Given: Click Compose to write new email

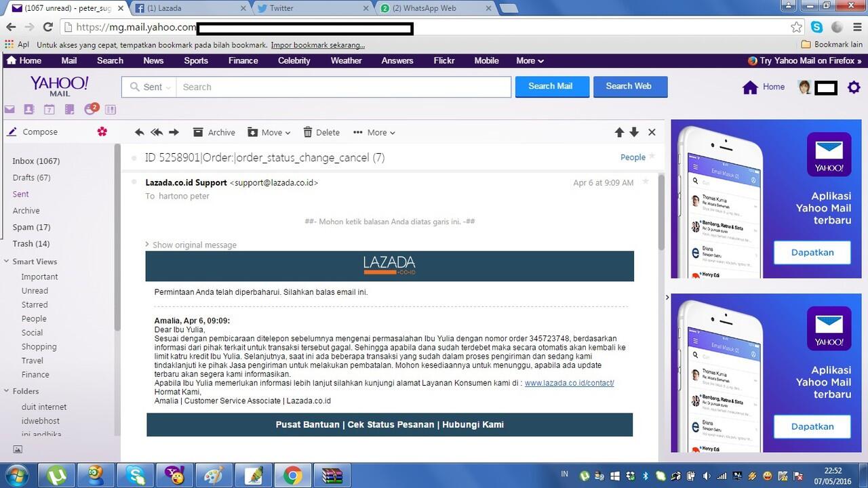Looking at the screenshot, I should click(33, 132).
